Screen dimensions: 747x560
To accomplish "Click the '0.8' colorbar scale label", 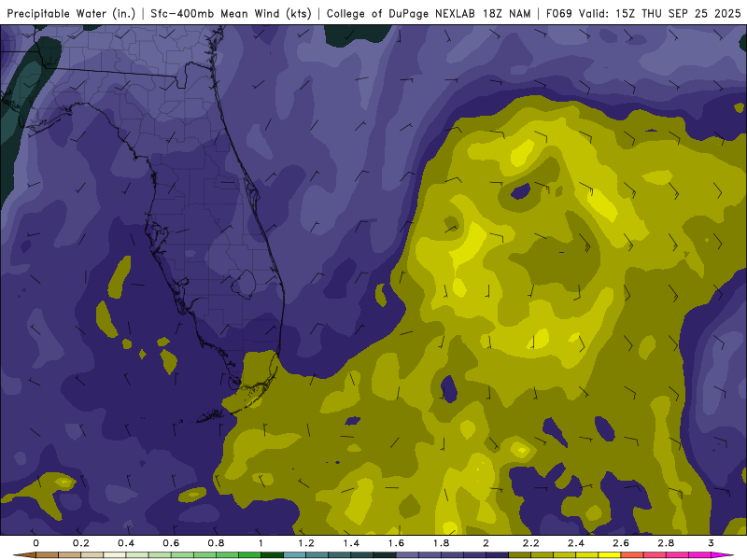I will tap(216, 543).
